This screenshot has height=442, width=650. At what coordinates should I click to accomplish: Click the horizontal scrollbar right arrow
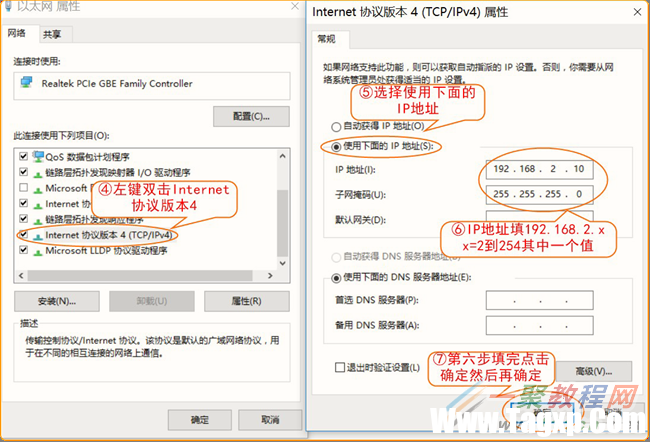point(271,276)
